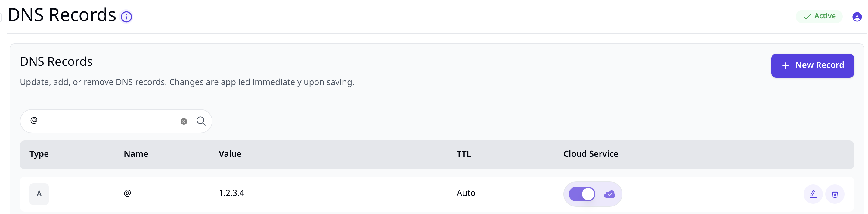Delete the A record using the trash icon
The height and width of the screenshot is (214, 868).
pyautogui.click(x=835, y=194)
